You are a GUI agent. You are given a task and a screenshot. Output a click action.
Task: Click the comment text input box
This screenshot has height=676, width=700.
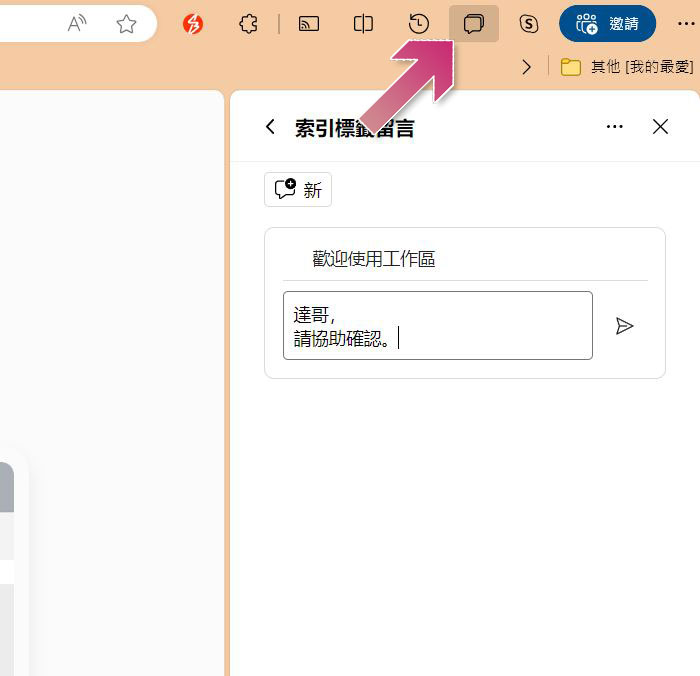tap(438, 325)
